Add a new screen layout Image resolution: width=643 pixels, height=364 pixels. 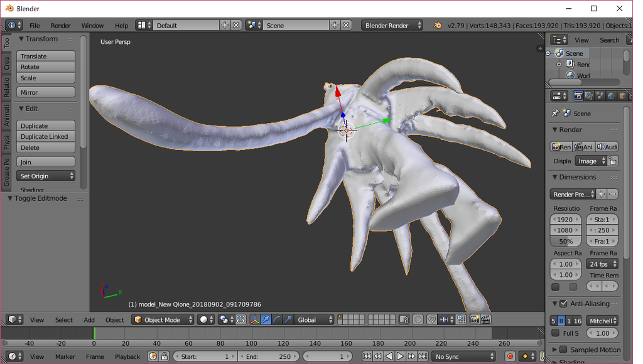tap(225, 25)
